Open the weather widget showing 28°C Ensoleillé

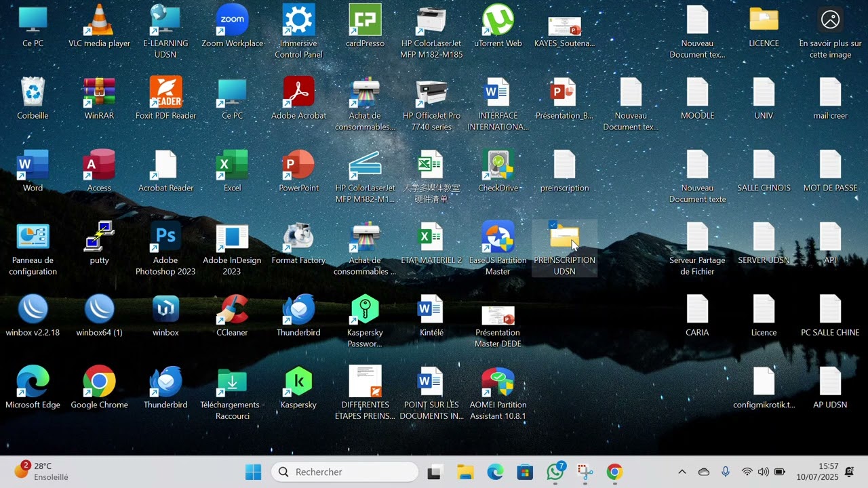point(41,472)
